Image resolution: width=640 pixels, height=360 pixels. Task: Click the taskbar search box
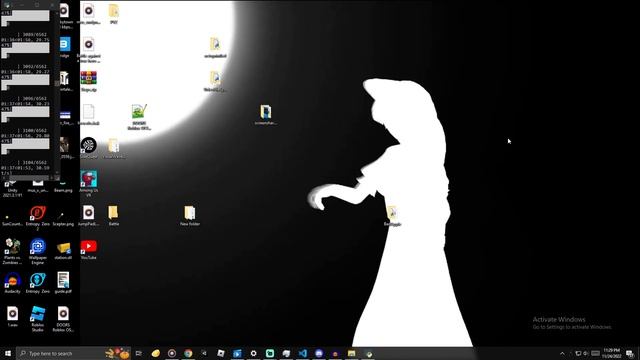(x=73, y=353)
